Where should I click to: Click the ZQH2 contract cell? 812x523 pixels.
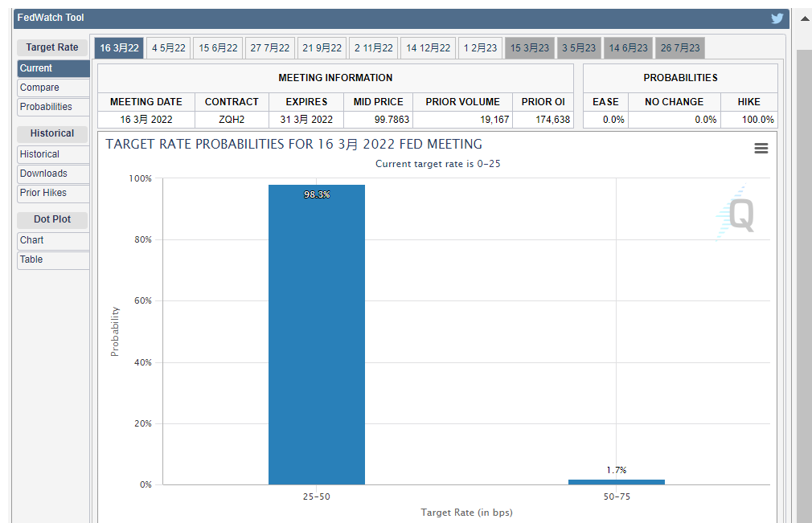[232, 120]
